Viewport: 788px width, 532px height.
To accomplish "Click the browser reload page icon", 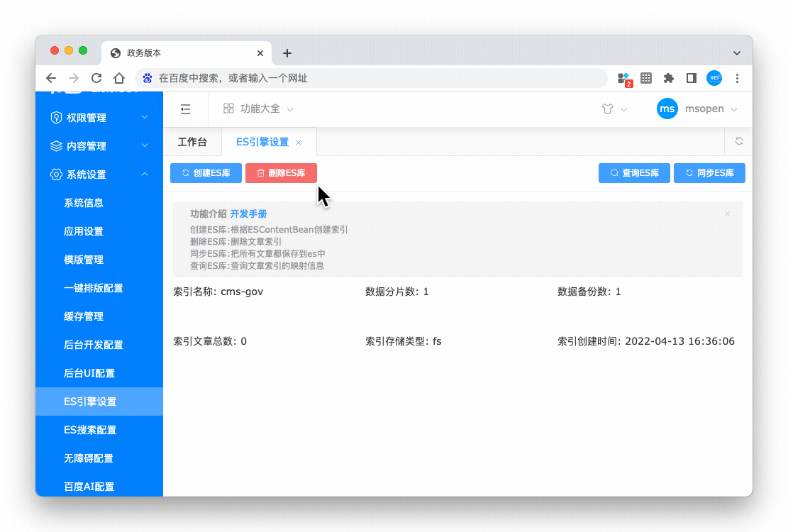I will (96, 78).
